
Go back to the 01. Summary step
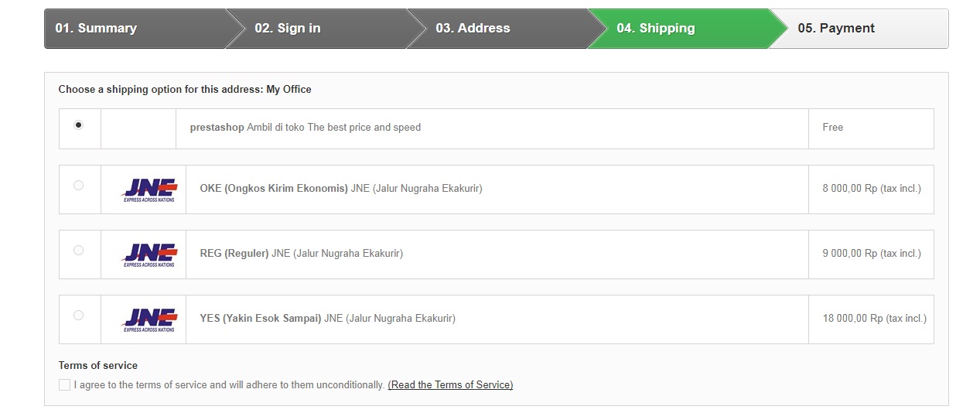click(96, 29)
